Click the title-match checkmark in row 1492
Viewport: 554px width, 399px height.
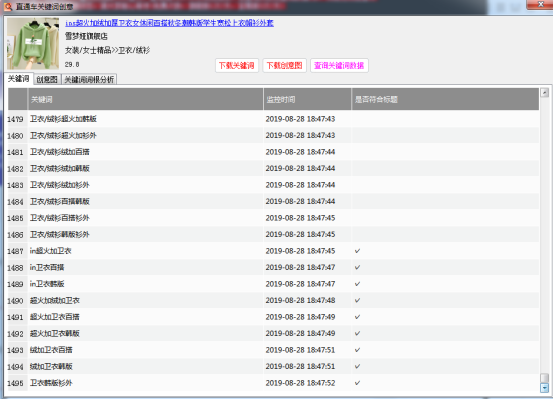[357, 333]
